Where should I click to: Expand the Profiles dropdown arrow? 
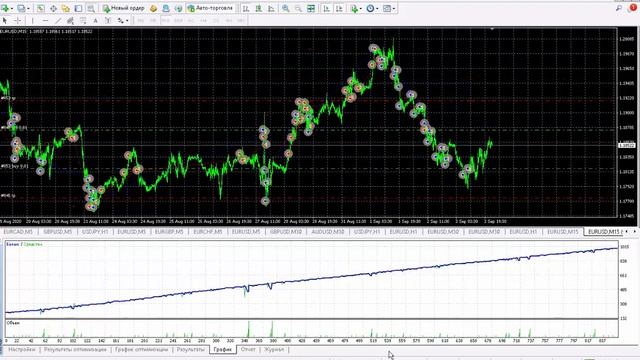(28, 8)
